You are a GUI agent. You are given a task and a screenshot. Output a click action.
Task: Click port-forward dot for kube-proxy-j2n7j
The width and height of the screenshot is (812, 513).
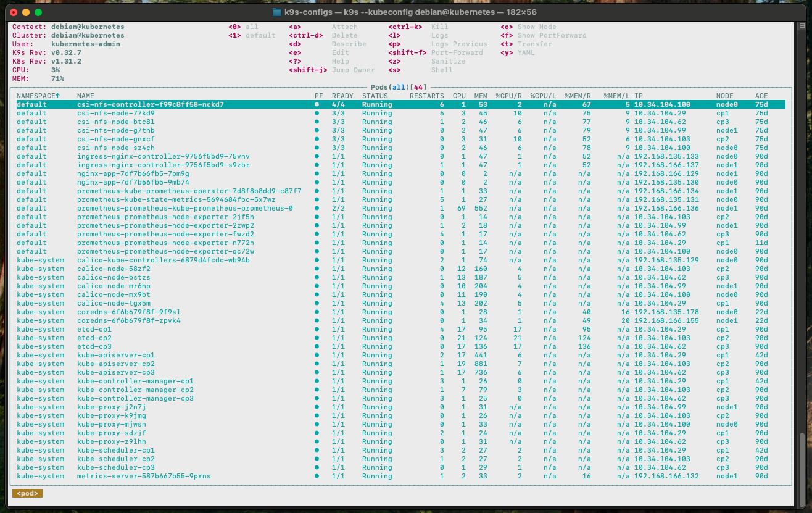coord(317,407)
